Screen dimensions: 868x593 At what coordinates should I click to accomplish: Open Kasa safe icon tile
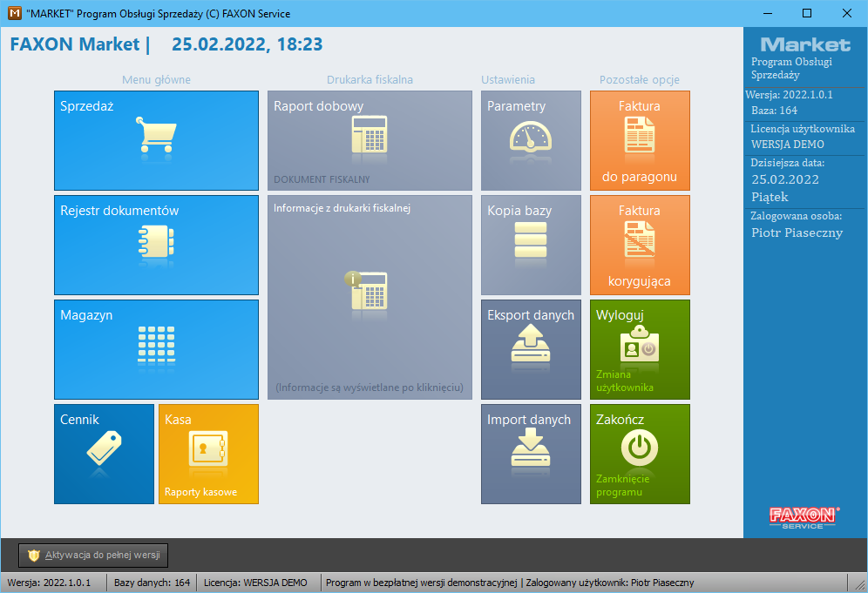click(208, 454)
